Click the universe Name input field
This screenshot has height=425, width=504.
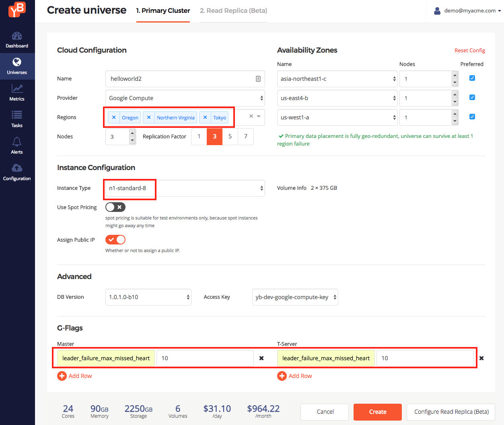tap(185, 79)
